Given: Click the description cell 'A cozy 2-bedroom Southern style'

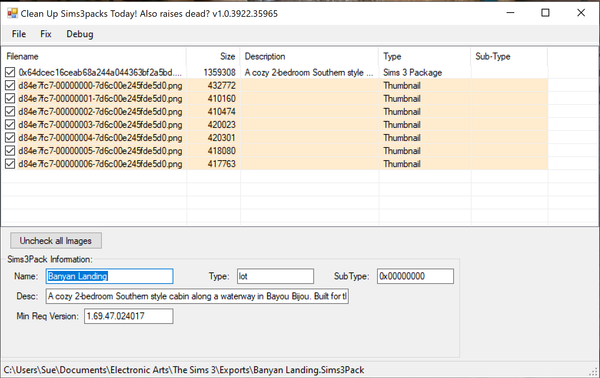Looking at the screenshot, I should 308,72.
